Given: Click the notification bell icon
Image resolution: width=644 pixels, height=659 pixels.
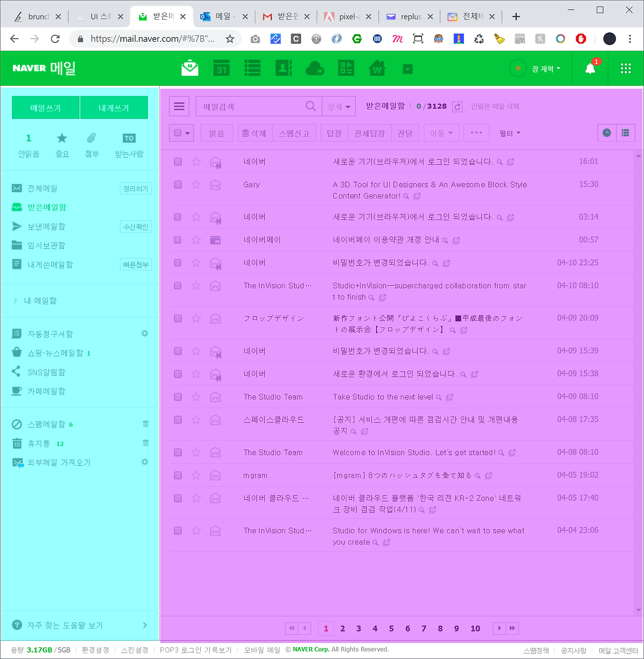Looking at the screenshot, I should [590, 68].
